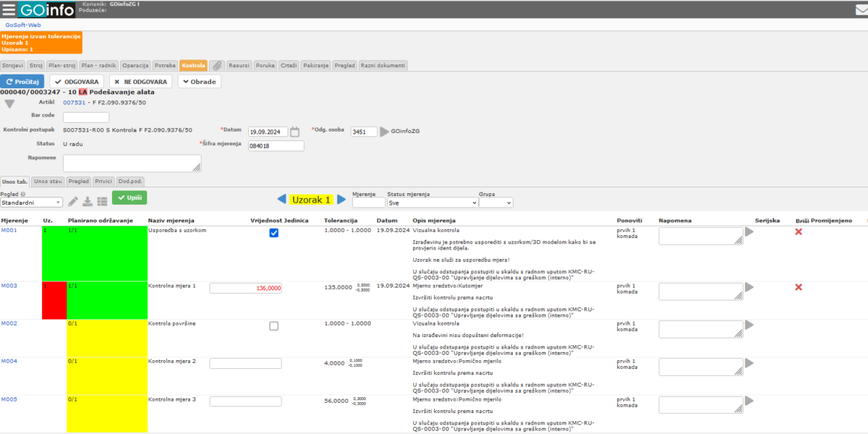Open the Grupa dropdown

pyautogui.click(x=495, y=203)
